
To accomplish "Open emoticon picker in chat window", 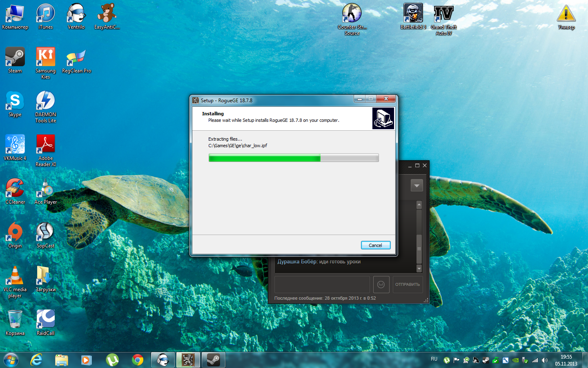I will (x=381, y=285).
